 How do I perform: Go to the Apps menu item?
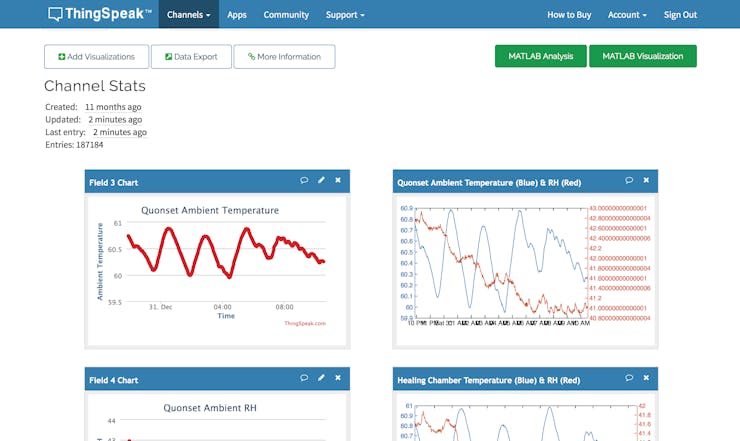[x=237, y=15]
